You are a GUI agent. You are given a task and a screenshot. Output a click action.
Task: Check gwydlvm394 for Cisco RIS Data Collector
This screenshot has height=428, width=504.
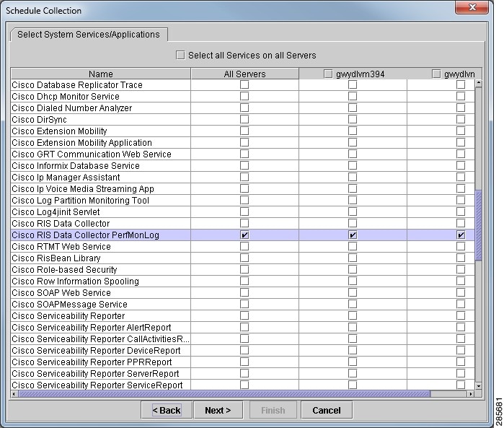[x=353, y=224]
